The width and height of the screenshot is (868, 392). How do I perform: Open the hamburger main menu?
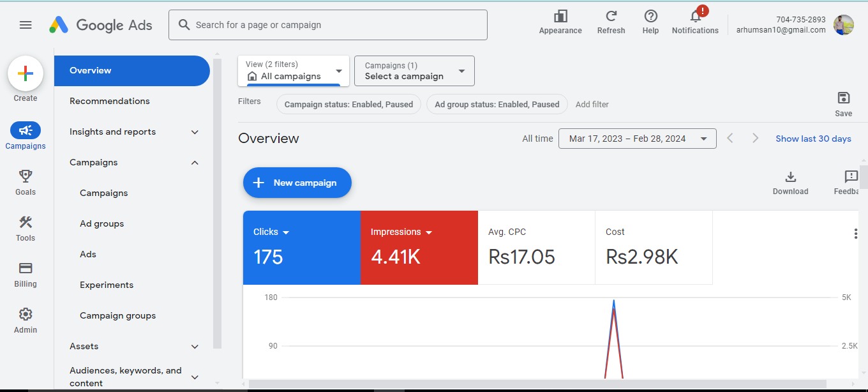[x=26, y=25]
